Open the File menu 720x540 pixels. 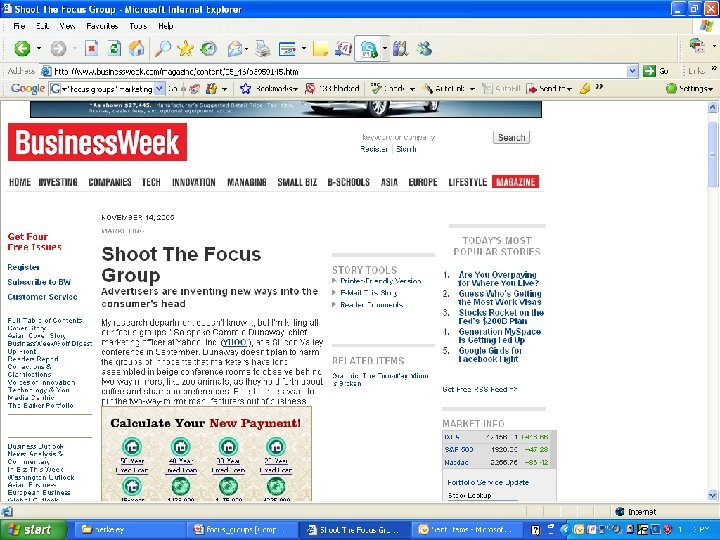pos(19,26)
